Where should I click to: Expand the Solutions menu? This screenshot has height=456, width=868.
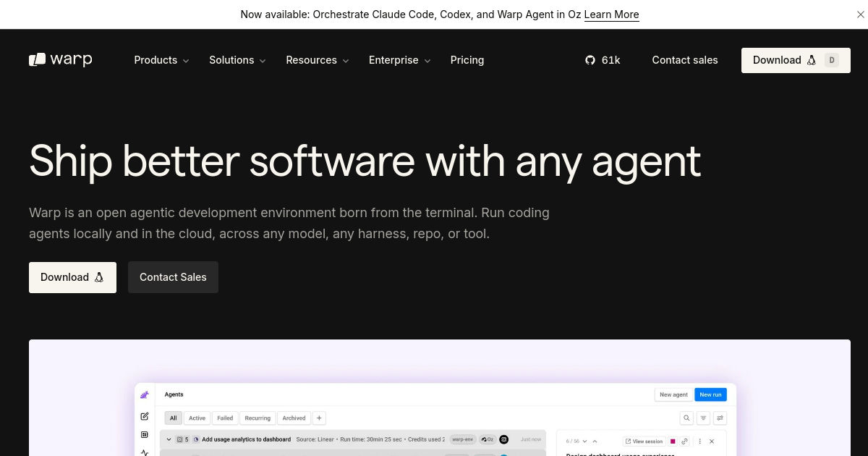[237, 60]
